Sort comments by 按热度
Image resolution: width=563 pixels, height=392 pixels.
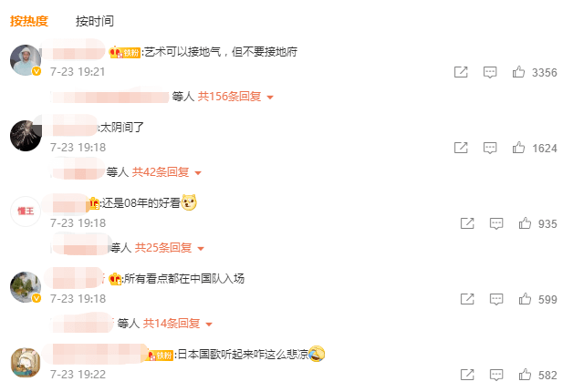pos(28,21)
